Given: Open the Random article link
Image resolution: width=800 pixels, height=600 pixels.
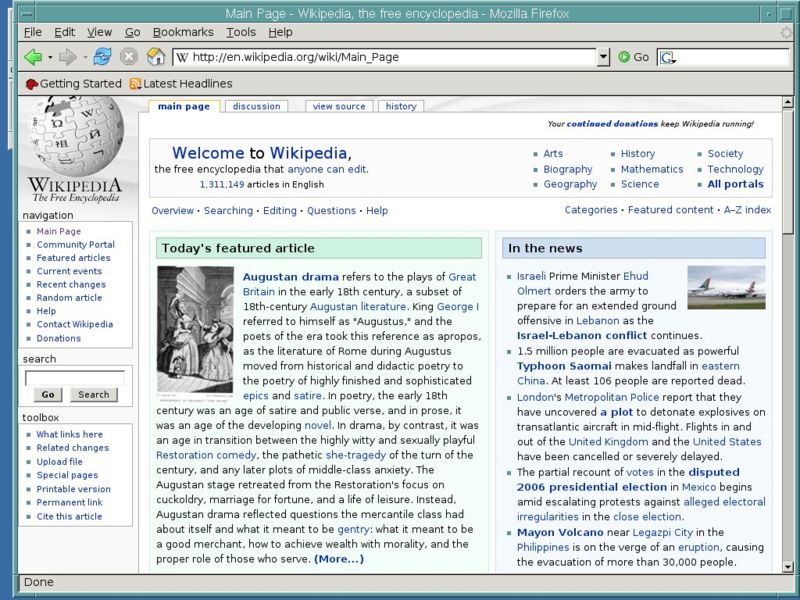Looking at the screenshot, I should 69,297.
